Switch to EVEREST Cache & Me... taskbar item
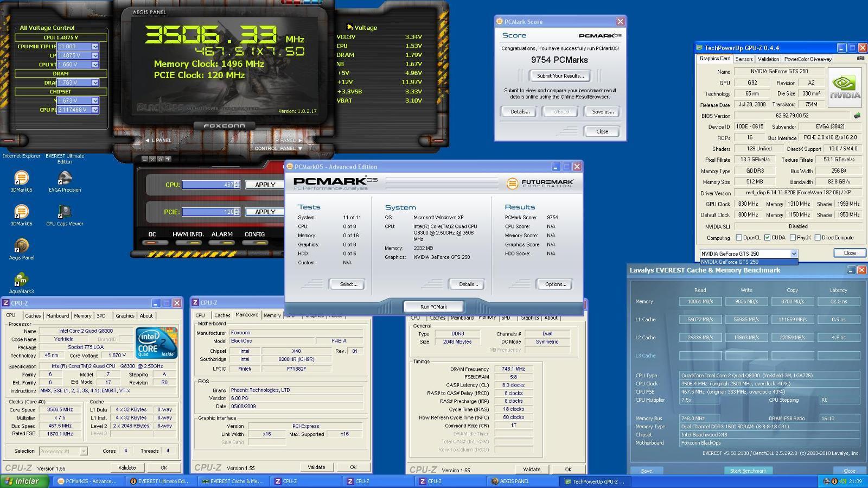Image resolution: width=868 pixels, height=488 pixels. (x=232, y=481)
